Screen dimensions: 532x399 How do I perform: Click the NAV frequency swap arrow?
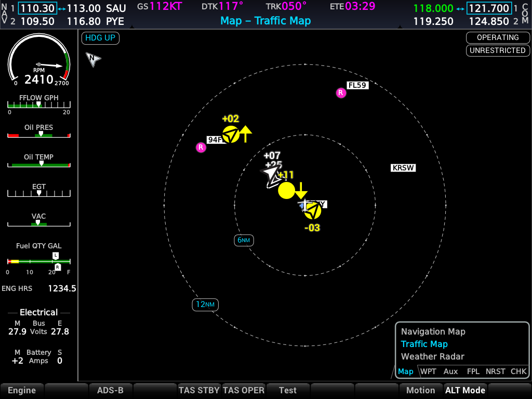(62, 8)
